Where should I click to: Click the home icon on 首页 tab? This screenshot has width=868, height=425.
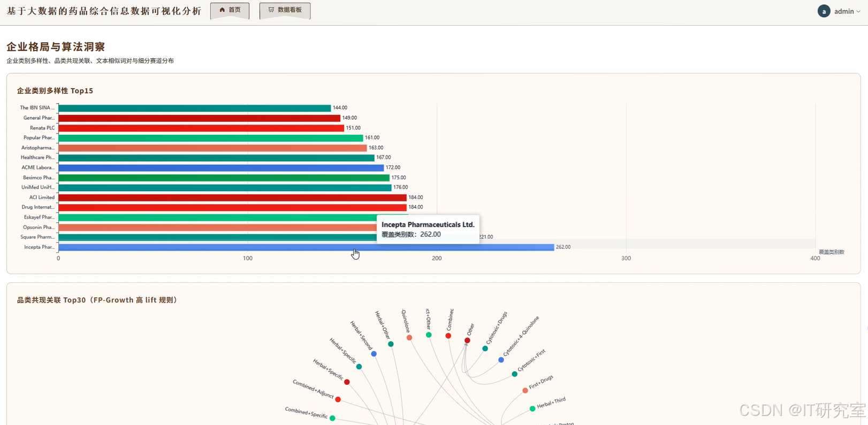pyautogui.click(x=222, y=10)
